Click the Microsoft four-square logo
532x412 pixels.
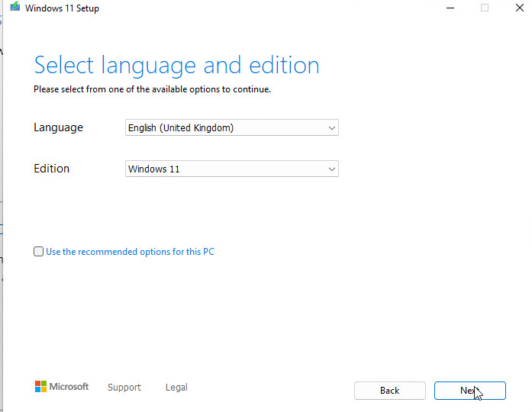tap(40, 387)
